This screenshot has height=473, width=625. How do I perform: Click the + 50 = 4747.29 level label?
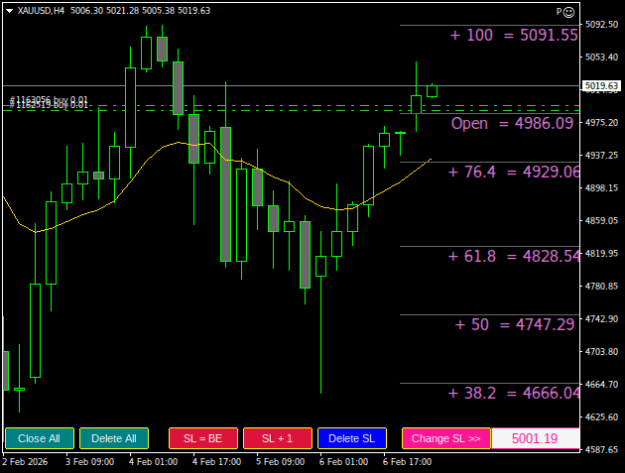(515, 324)
